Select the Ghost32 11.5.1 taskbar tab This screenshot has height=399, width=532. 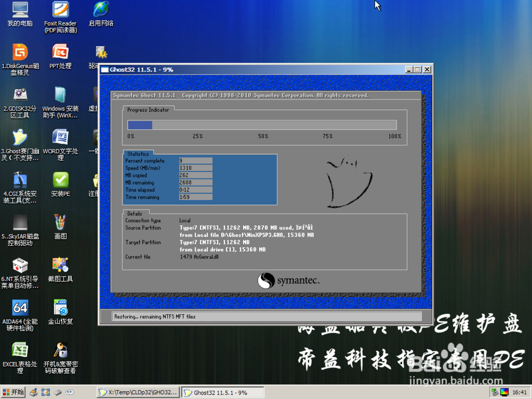coord(222,392)
